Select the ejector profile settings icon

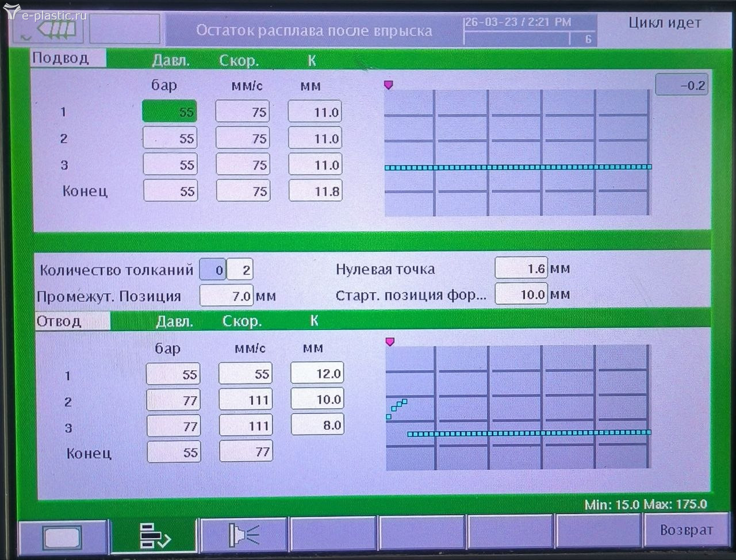click(154, 535)
